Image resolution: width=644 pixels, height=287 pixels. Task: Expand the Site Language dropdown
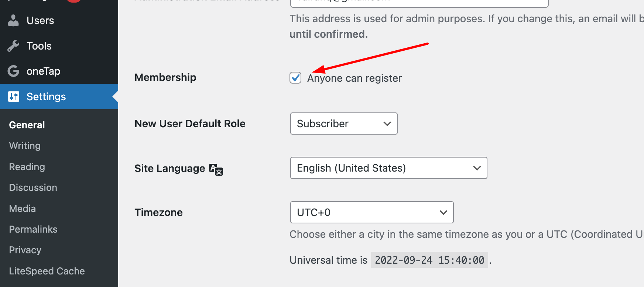coord(388,168)
